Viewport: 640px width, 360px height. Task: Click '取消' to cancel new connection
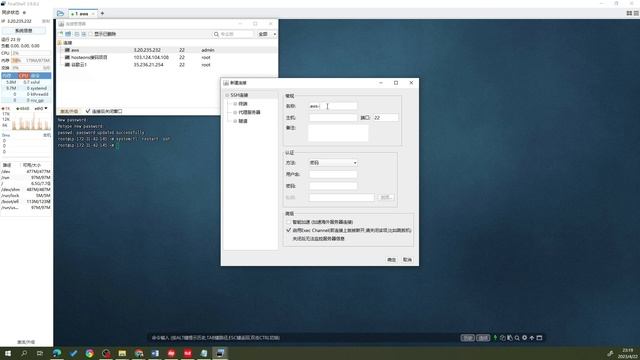pos(407,260)
